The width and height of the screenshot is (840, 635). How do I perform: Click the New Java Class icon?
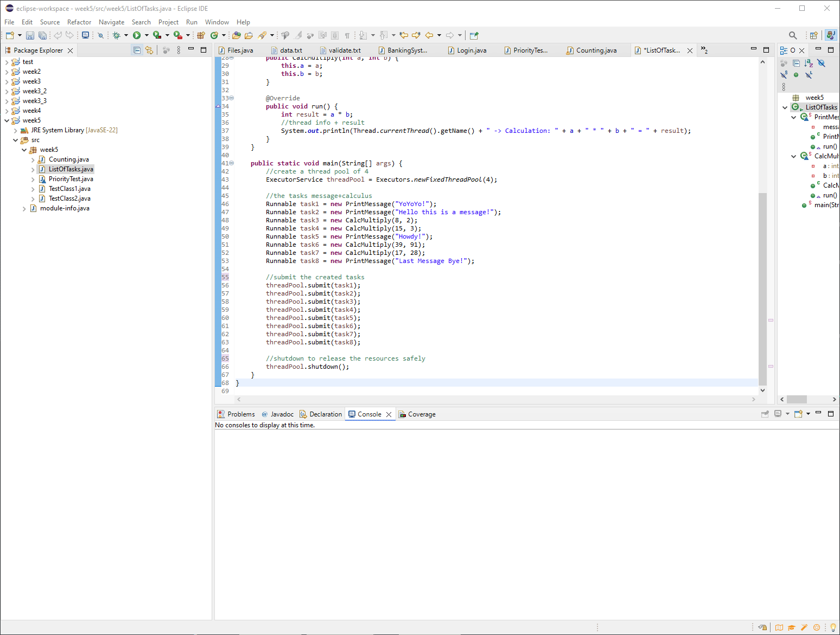tap(214, 35)
